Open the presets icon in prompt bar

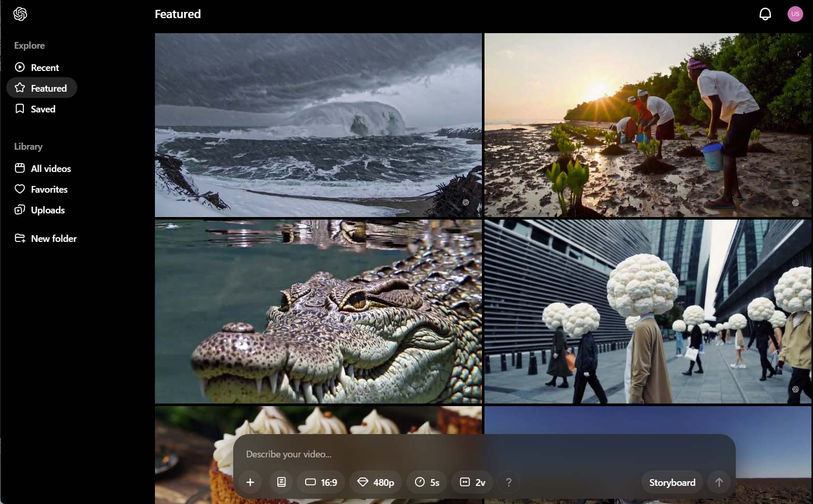click(x=281, y=482)
